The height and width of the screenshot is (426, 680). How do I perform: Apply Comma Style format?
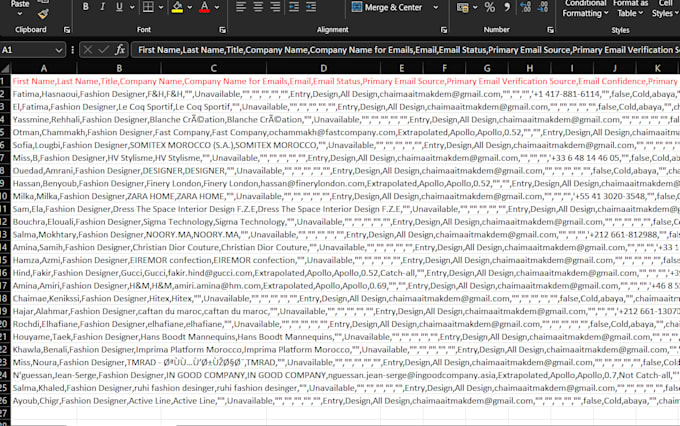[x=507, y=7]
